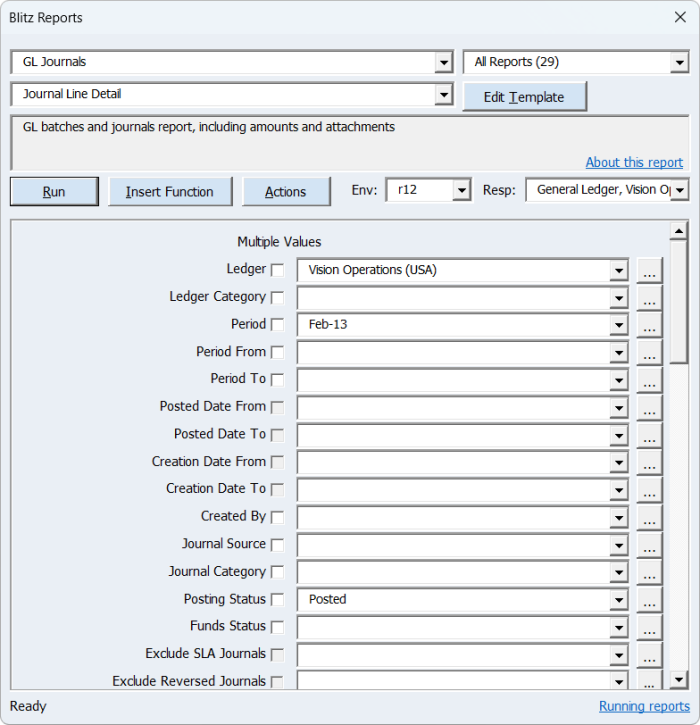Open the Env r12 dropdown
Screen dimensions: 700x725
click(461, 190)
